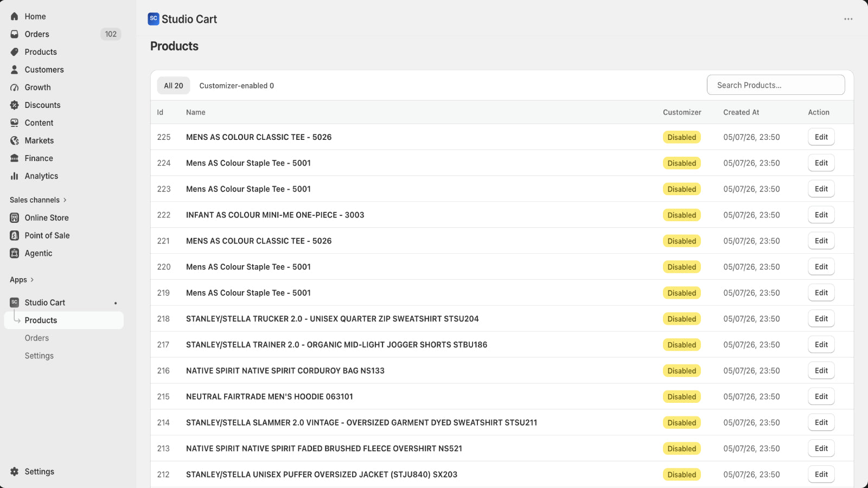Click the Finance bank icon
Viewport: 868px width, 488px height.
click(x=15, y=158)
